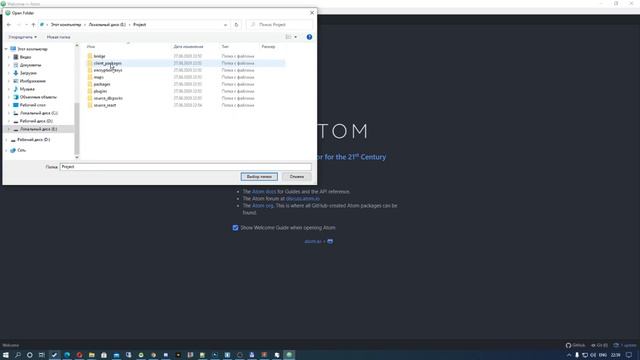Open the recent locations dropdown arrow
Screen dimensions: 640x360
coord(26,25)
